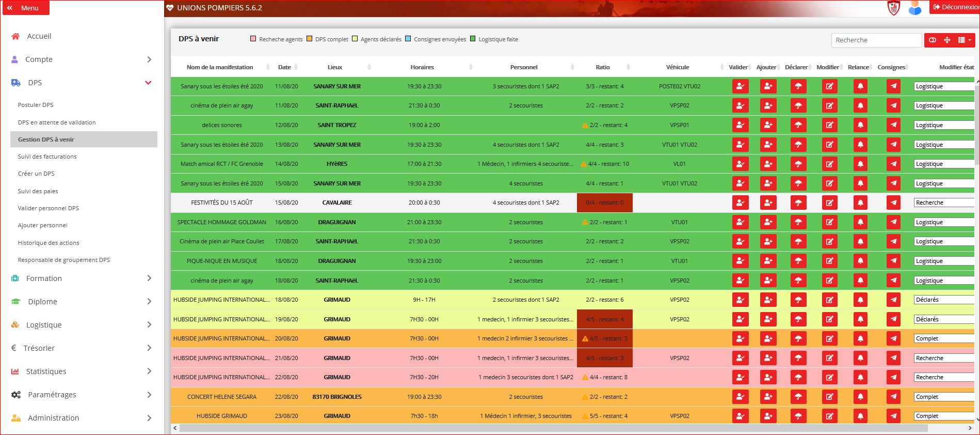The image size is (980, 435).
Task: Open state dropdown for FESTIVITÉS DU 15 AOÛT
Action: [944, 203]
